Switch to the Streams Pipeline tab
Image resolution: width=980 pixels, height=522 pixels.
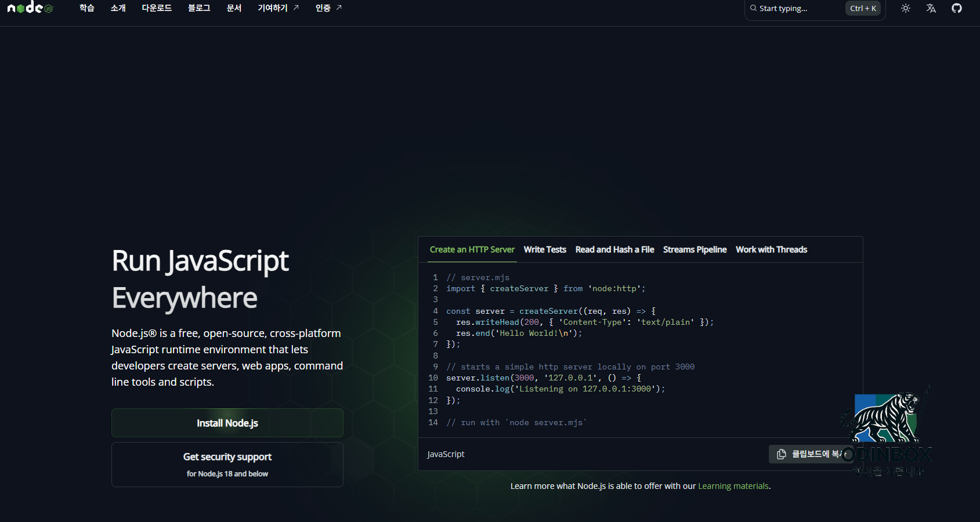pyautogui.click(x=695, y=249)
